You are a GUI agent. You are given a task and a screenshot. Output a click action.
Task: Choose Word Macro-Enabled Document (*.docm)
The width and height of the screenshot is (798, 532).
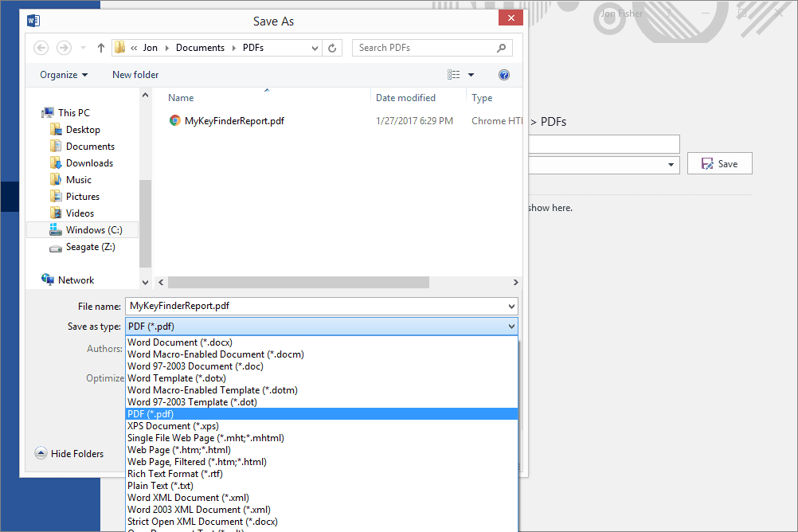coord(322,354)
